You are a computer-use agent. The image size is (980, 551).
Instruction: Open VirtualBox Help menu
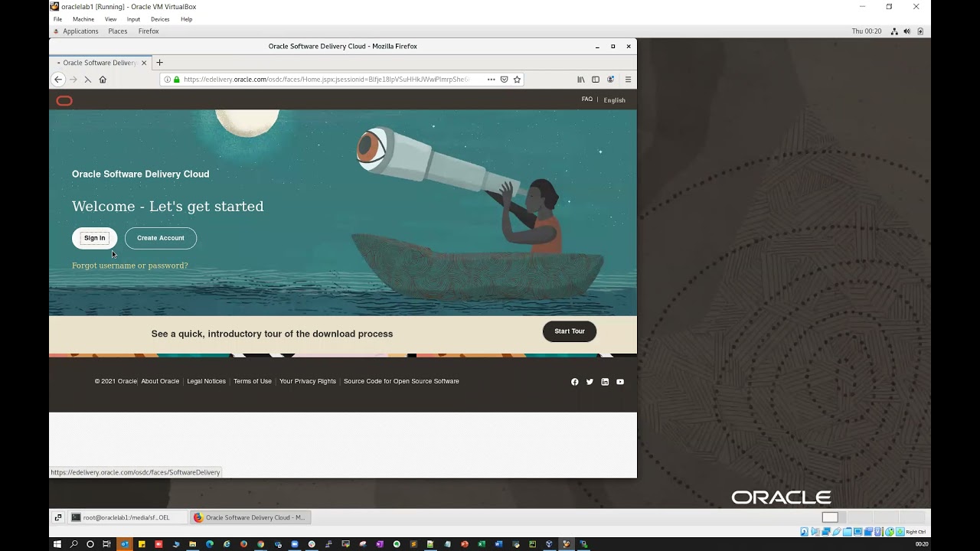coord(186,19)
